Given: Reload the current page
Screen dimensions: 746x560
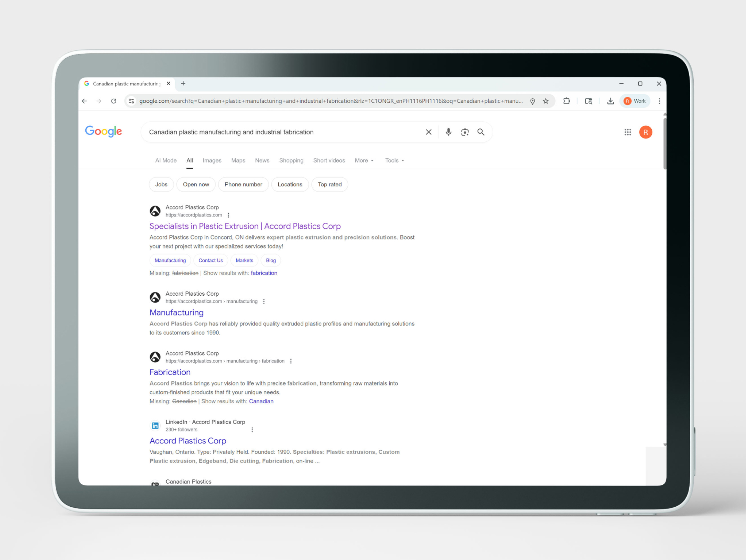Looking at the screenshot, I should click(x=113, y=101).
